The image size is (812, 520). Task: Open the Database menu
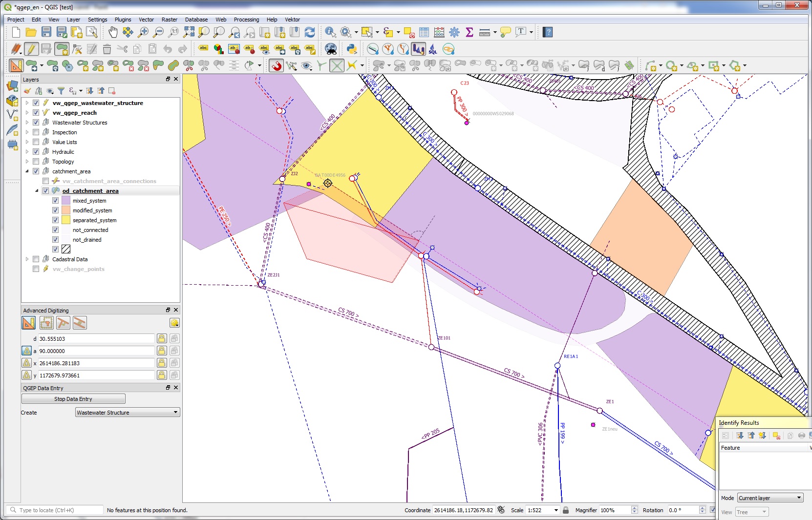coord(196,20)
